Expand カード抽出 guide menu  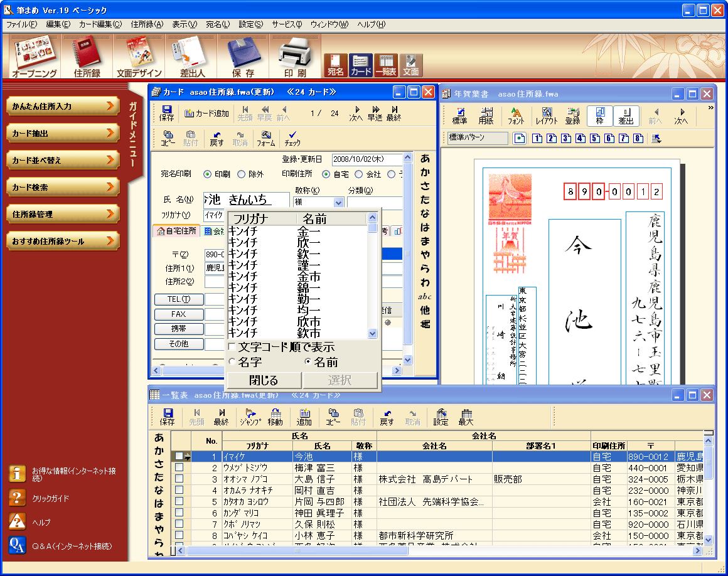(63, 133)
